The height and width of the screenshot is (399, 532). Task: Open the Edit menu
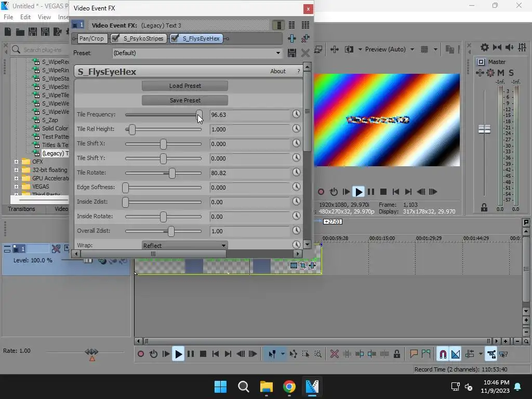25,17
